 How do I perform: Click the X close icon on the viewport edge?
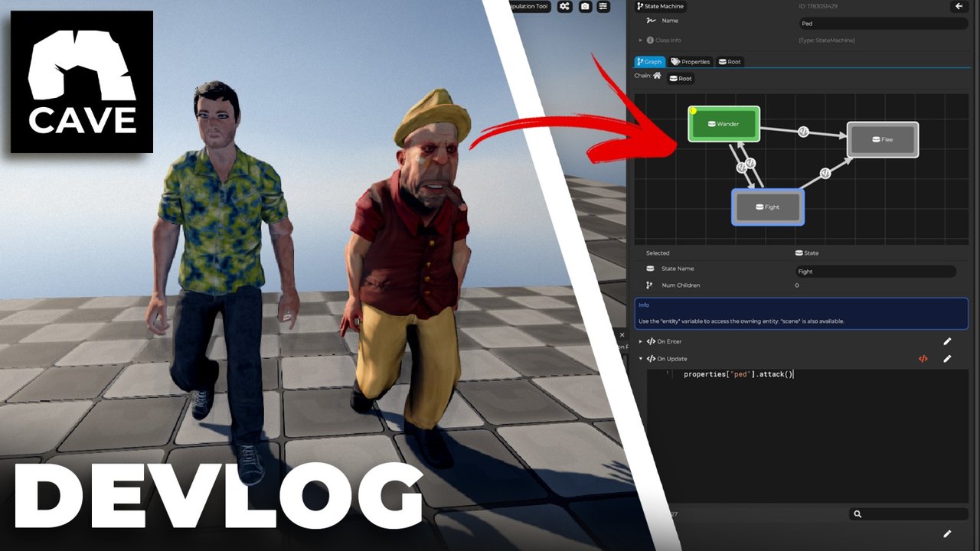tap(622, 334)
